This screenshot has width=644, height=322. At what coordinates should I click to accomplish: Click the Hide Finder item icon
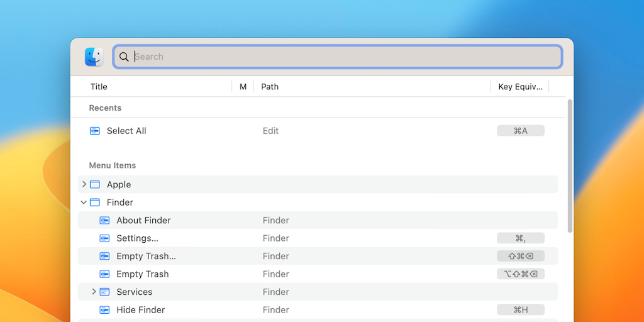coord(105,310)
